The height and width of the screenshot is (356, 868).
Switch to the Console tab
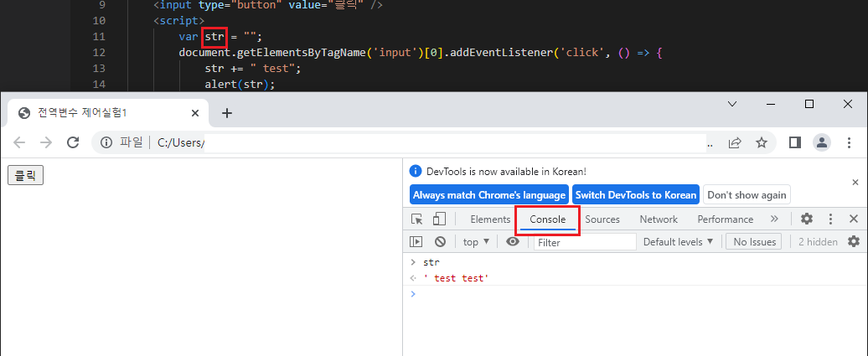(547, 219)
